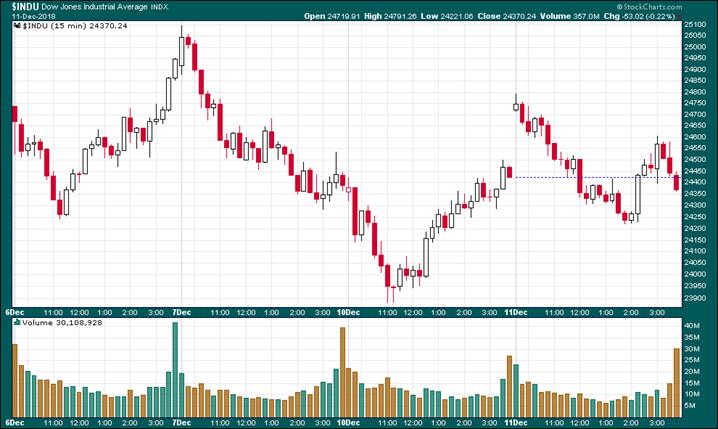Click the 7Dec label under the price chart
This screenshot has width=718, height=429.
(x=181, y=312)
